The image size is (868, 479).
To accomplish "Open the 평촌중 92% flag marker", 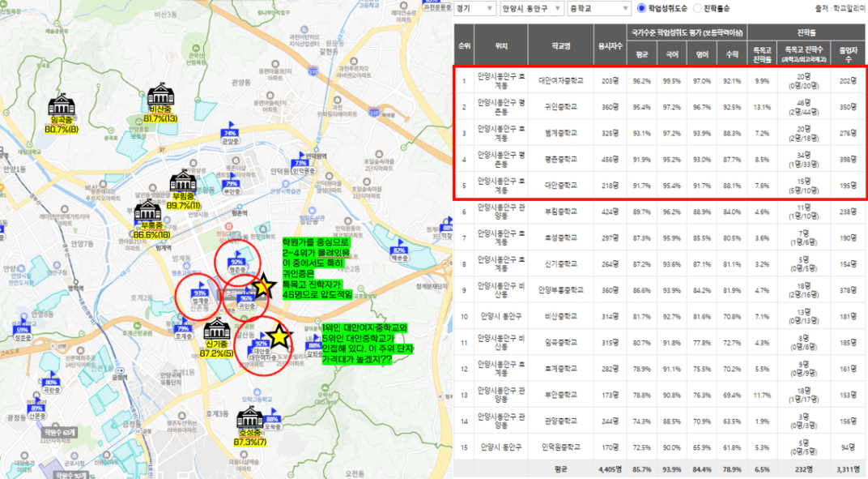I will click(237, 263).
